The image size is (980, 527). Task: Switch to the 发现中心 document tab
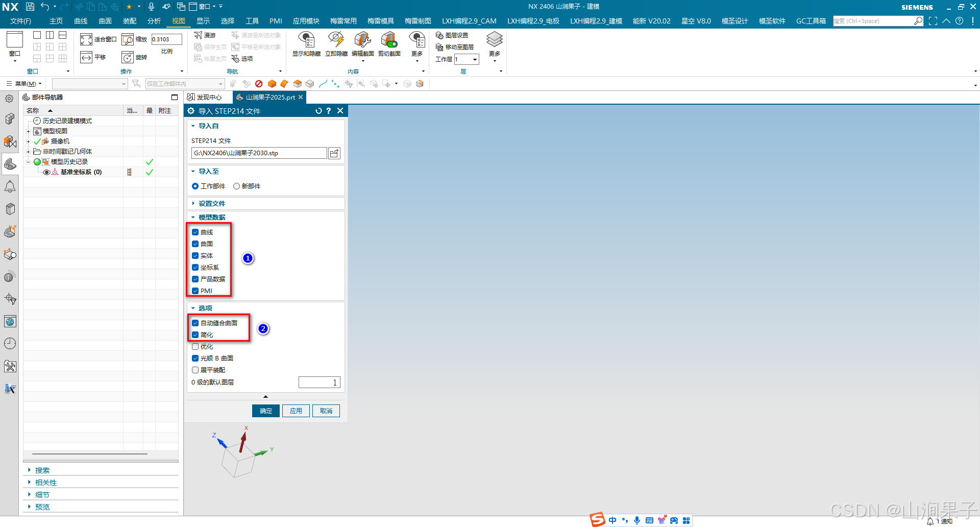coord(205,97)
